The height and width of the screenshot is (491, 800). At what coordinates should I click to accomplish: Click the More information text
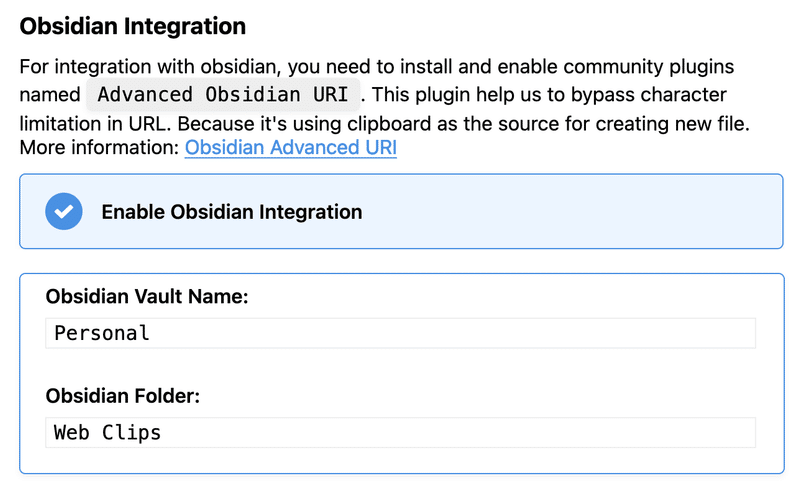(99, 148)
